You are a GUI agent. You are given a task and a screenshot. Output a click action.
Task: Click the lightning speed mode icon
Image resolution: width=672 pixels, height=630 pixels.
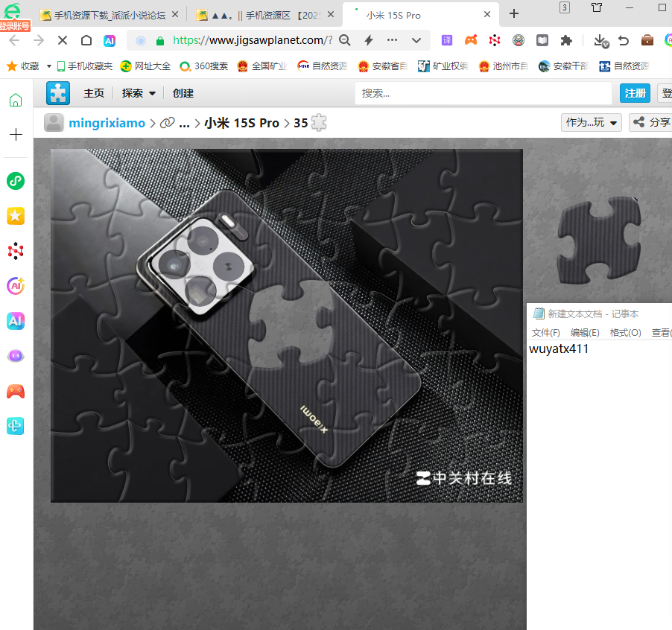369,40
